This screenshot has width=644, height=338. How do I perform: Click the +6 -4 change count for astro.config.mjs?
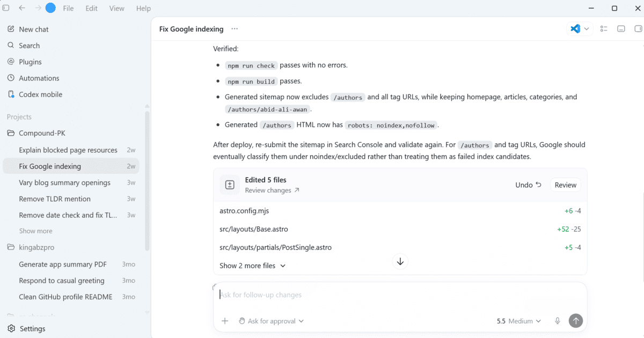(573, 211)
